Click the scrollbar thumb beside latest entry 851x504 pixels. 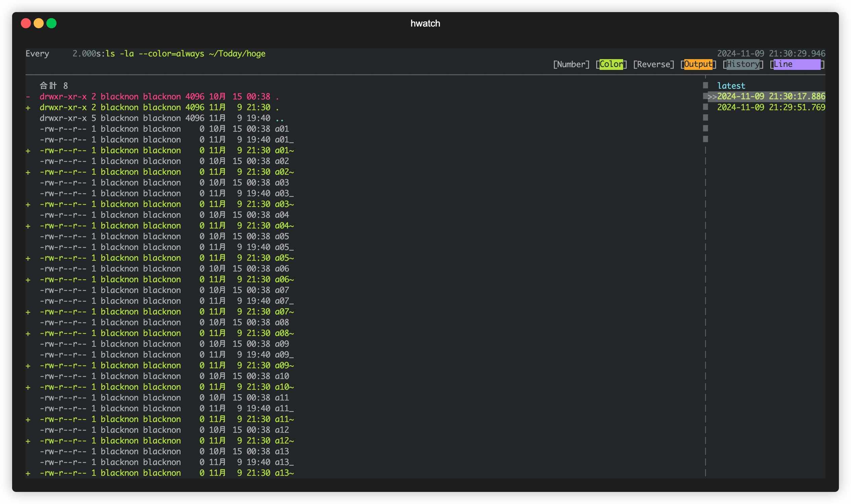(x=705, y=85)
